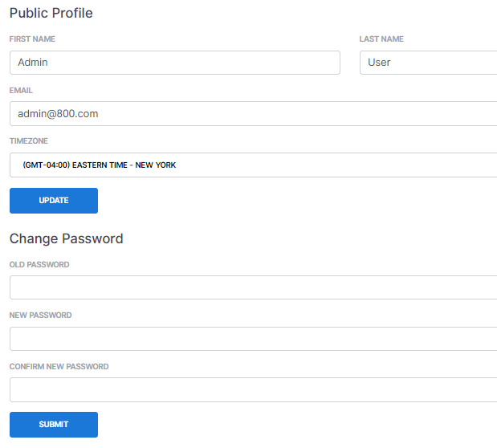Click the OLD PASSWORD label
497x448 pixels.
point(39,265)
